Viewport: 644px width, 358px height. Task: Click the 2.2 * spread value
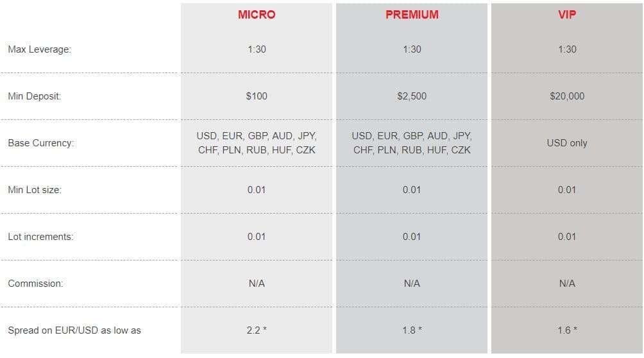[257, 330]
